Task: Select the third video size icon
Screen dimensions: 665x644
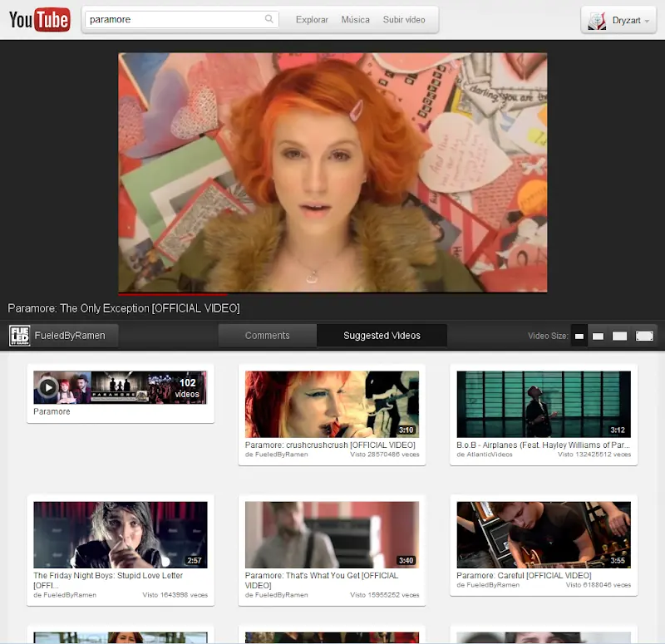Action: (619, 337)
